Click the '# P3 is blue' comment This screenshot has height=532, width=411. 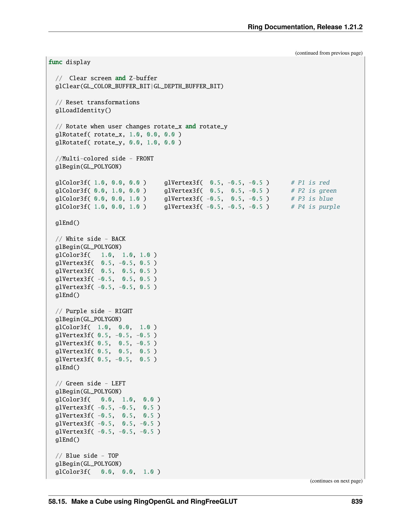coord(312,199)
